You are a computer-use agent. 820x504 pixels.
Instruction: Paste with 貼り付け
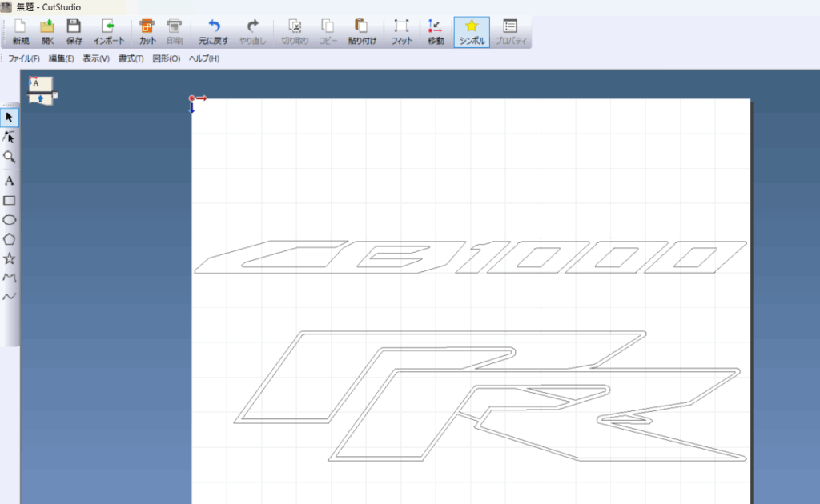coord(362,32)
